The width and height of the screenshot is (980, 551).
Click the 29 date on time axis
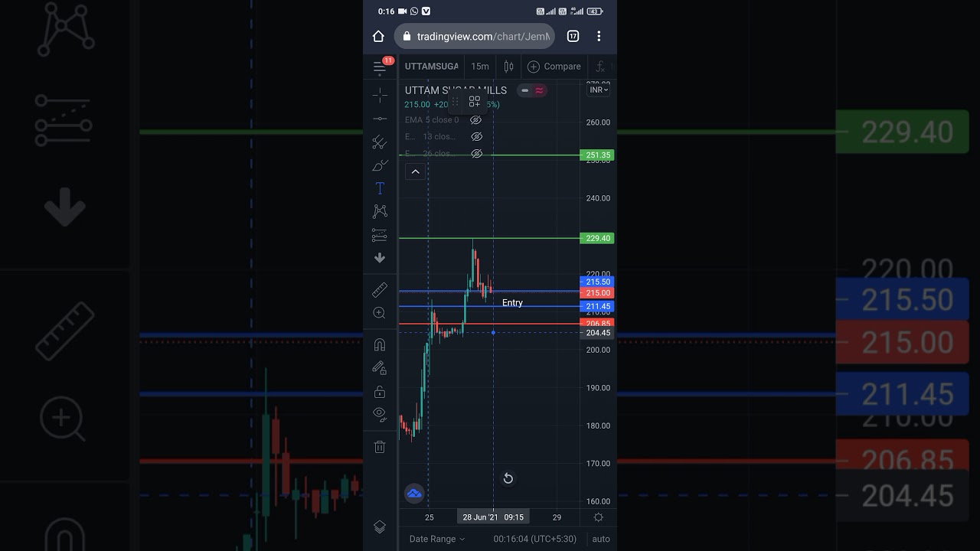557,517
